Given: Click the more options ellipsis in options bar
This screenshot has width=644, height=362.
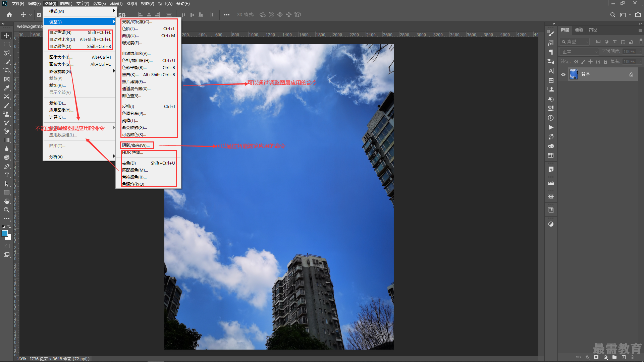Looking at the screenshot, I should (x=227, y=15).
